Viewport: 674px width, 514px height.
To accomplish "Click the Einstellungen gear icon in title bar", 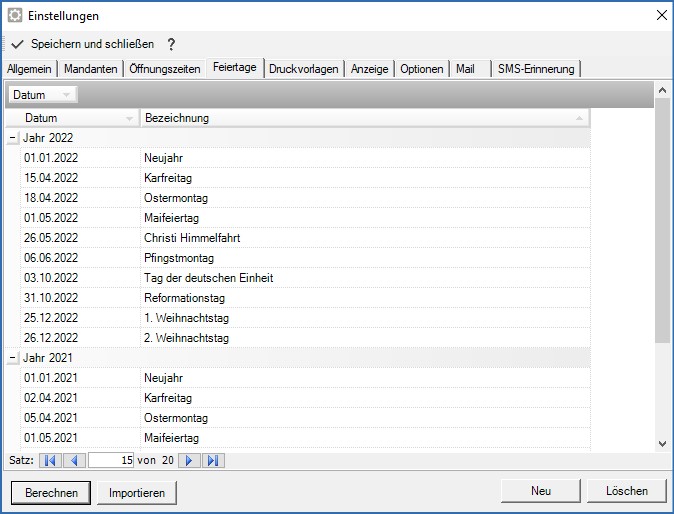I will pos(15,15).
